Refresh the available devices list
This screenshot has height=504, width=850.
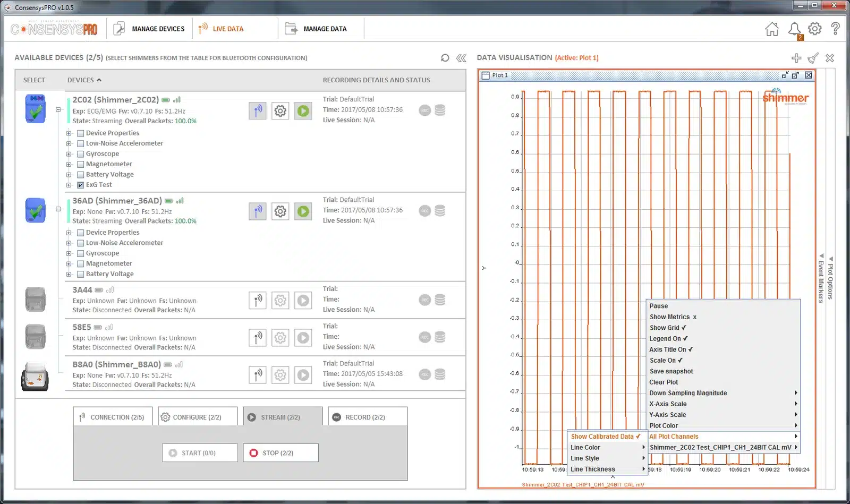(445, 58)
